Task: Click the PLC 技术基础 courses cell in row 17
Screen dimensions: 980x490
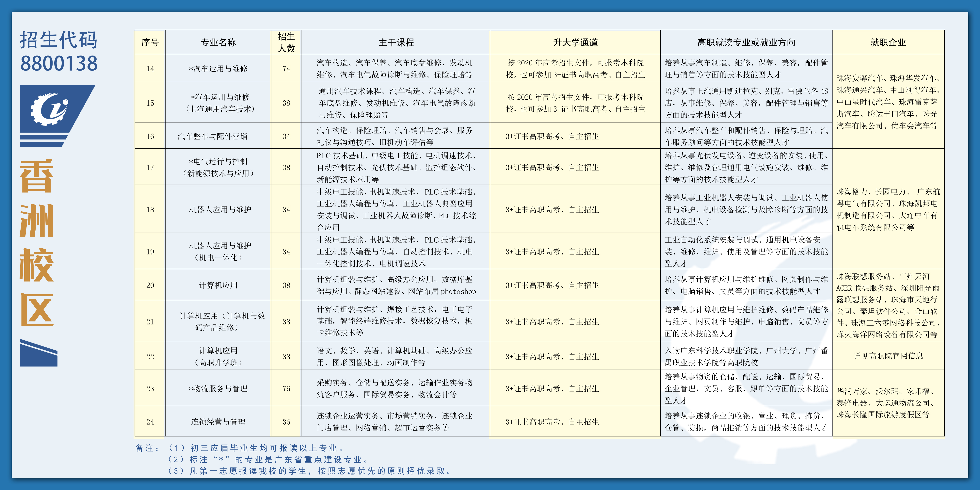Action: point(396,167)
